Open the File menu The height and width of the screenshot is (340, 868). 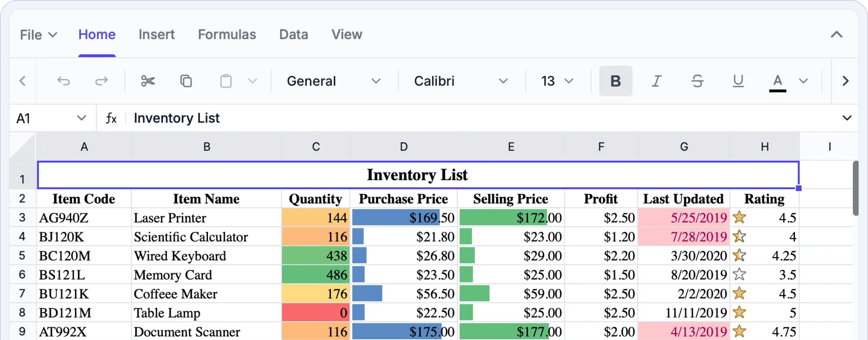point(38,35)
